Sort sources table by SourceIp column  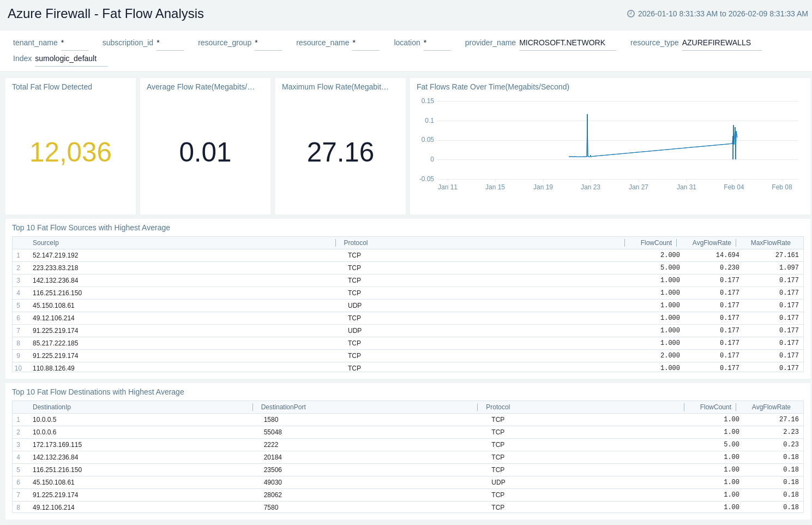coord(46,243)
